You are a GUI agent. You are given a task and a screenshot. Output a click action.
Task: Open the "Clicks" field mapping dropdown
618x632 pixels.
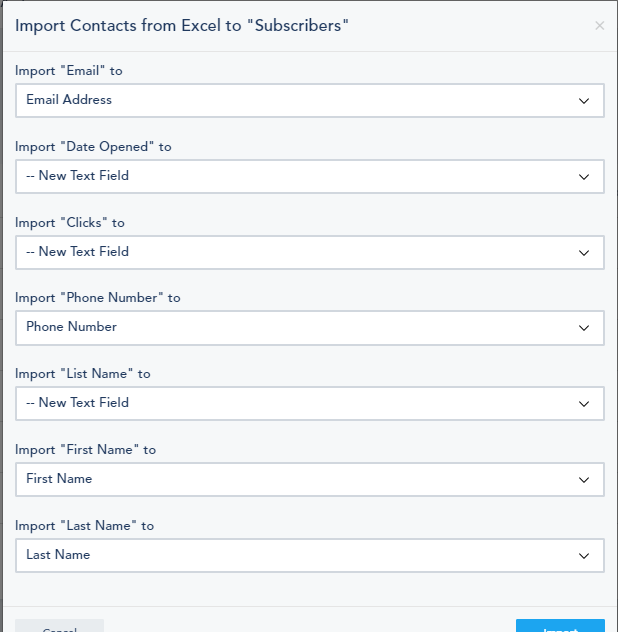coord(309,252)
